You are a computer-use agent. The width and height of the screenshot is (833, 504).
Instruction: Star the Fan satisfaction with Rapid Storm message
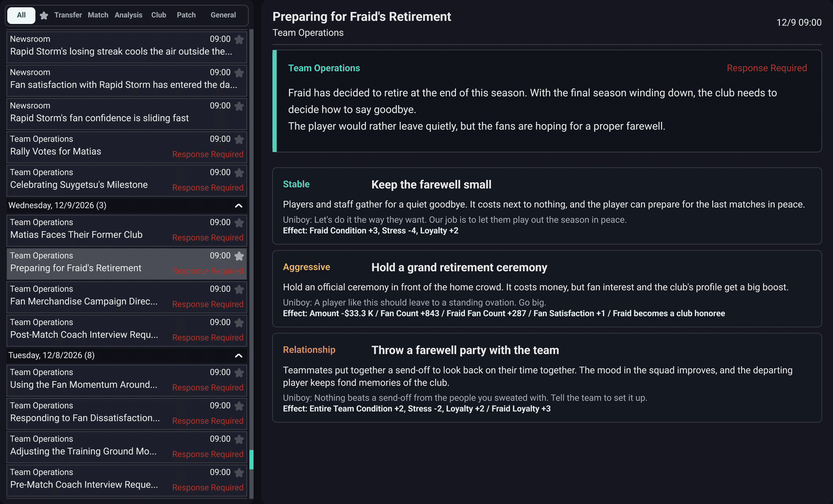tap(239, 72)
